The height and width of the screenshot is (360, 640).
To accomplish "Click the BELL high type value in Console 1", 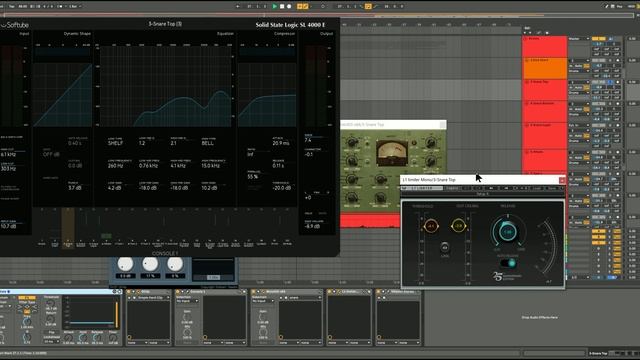I will point(207,143).
